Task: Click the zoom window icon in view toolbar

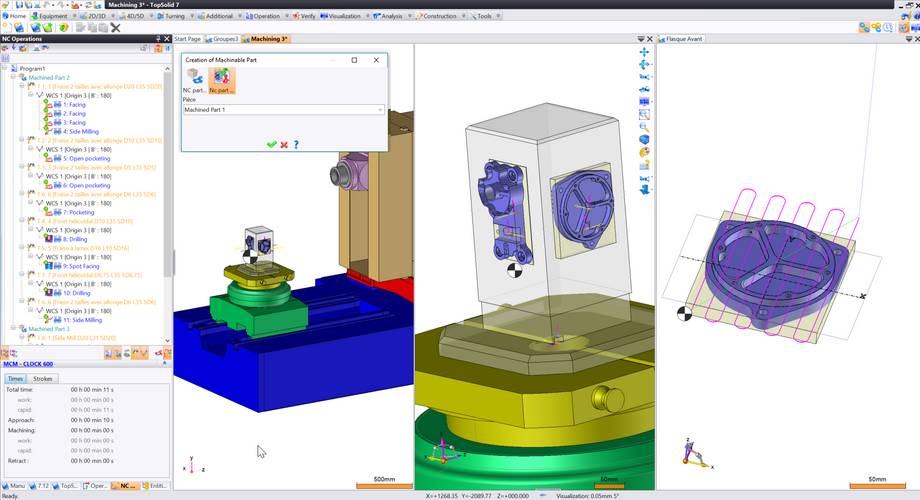Action: (x=644, y=102)
